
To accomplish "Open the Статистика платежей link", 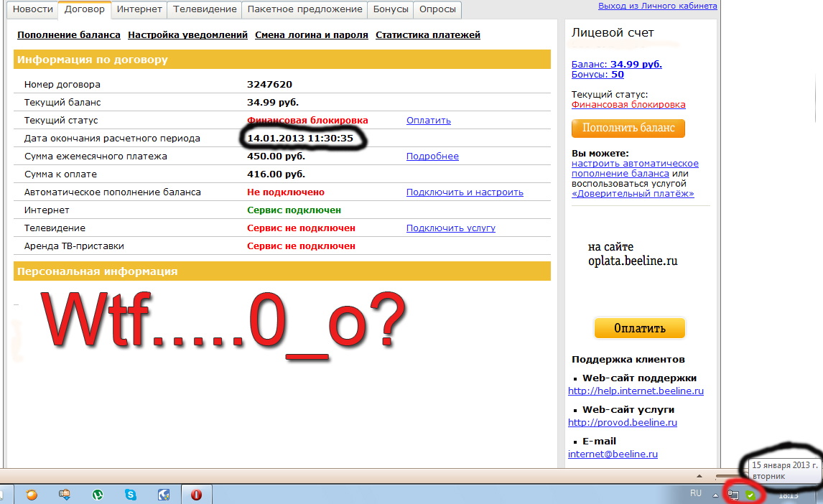I will [x=428, y=34].
